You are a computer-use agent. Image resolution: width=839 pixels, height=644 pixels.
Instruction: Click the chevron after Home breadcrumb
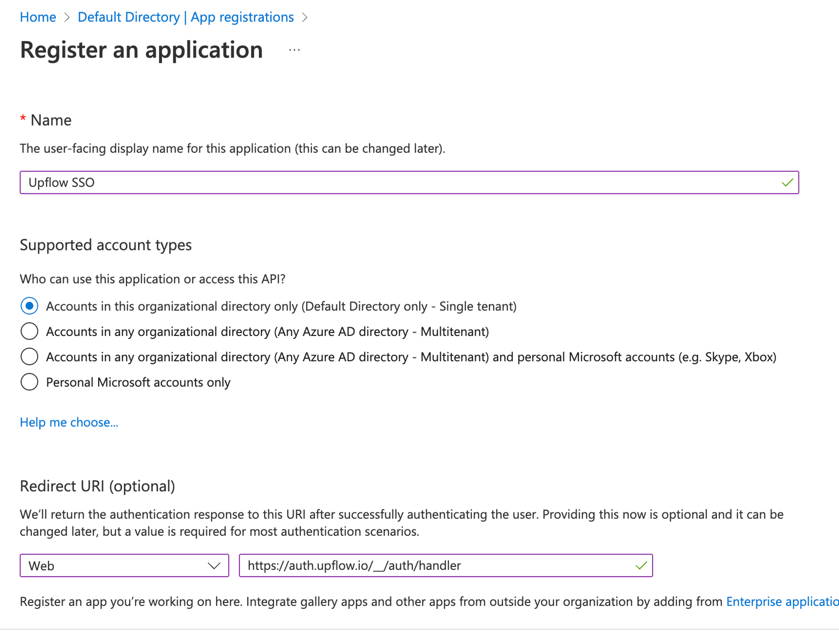[x=67, y=18]
